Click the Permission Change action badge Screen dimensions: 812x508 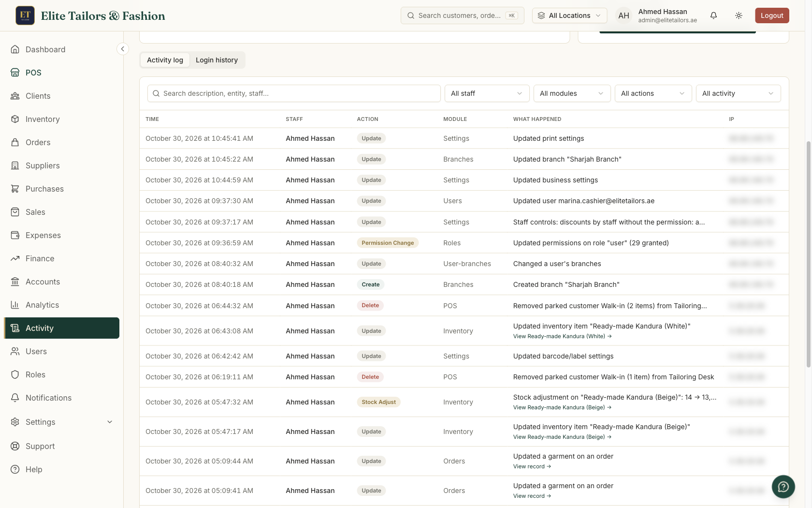click(388, 243)
